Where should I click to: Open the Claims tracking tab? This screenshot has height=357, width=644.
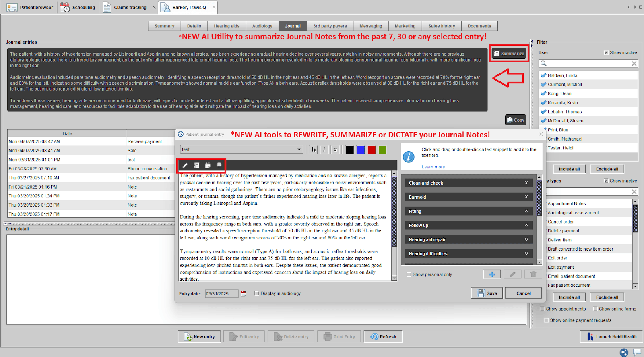130,7
